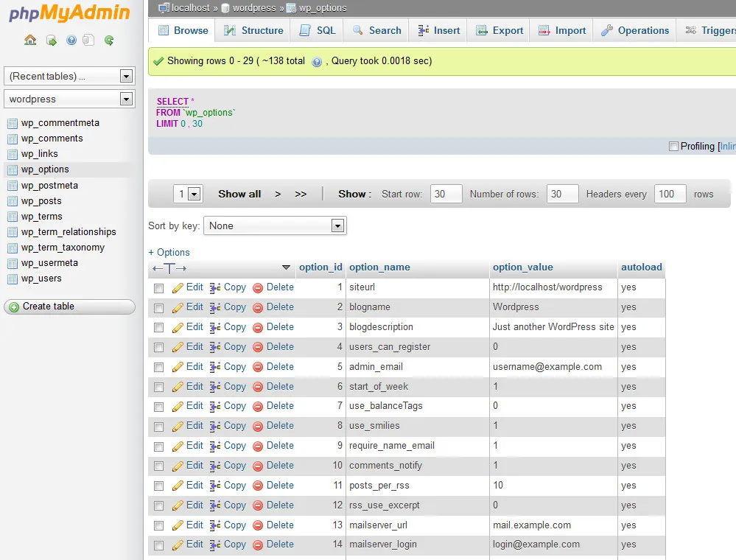Check the admin_email row checkbox

click(x=158, y=367)
